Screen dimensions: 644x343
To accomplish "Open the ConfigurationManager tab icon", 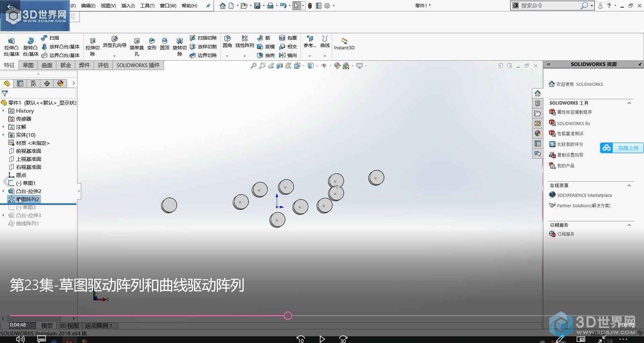I will [x=34, y=83].
